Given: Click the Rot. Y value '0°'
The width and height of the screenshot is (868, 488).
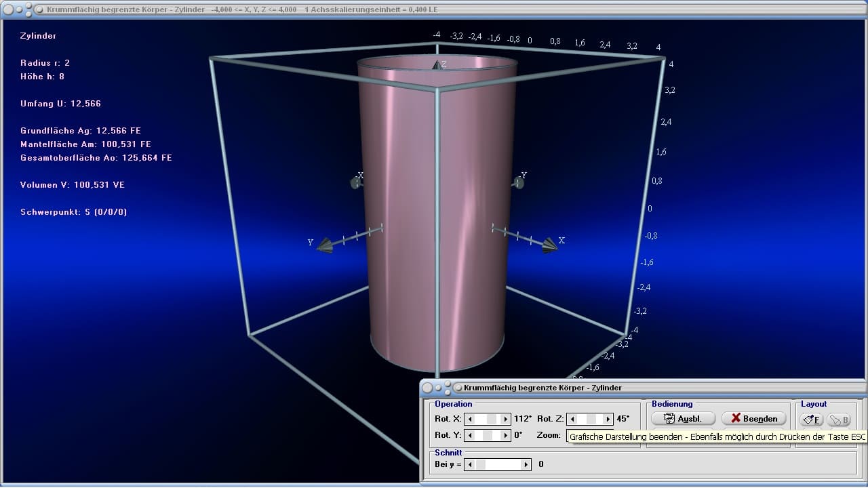Looking at the screenshot, I should tap(518, 434).
